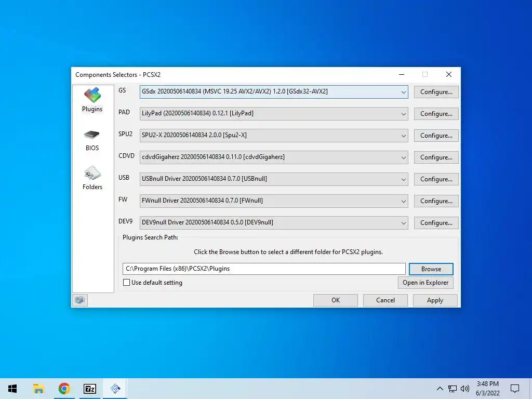Click the plugins search path field
532x399 pixels.
point(264,269)
